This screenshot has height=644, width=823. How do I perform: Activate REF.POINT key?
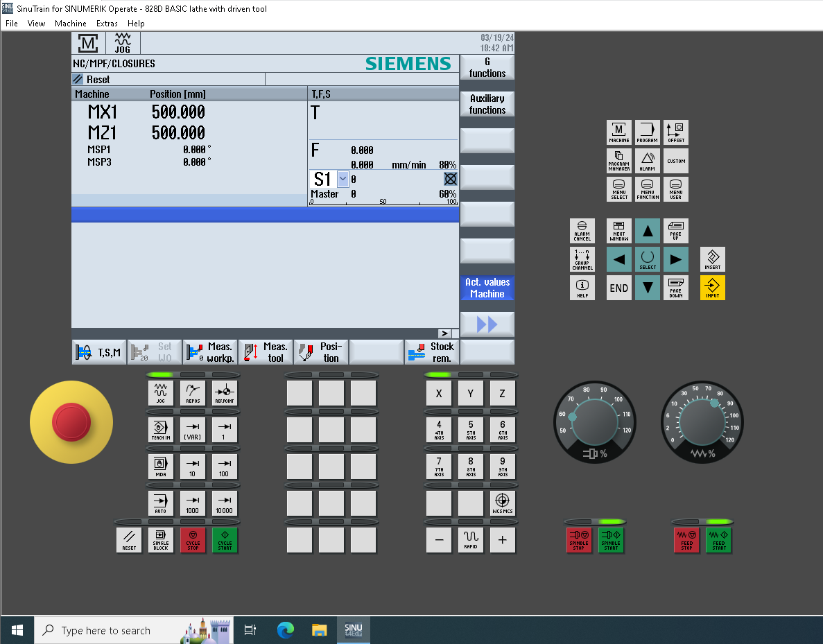coord(225,392)
